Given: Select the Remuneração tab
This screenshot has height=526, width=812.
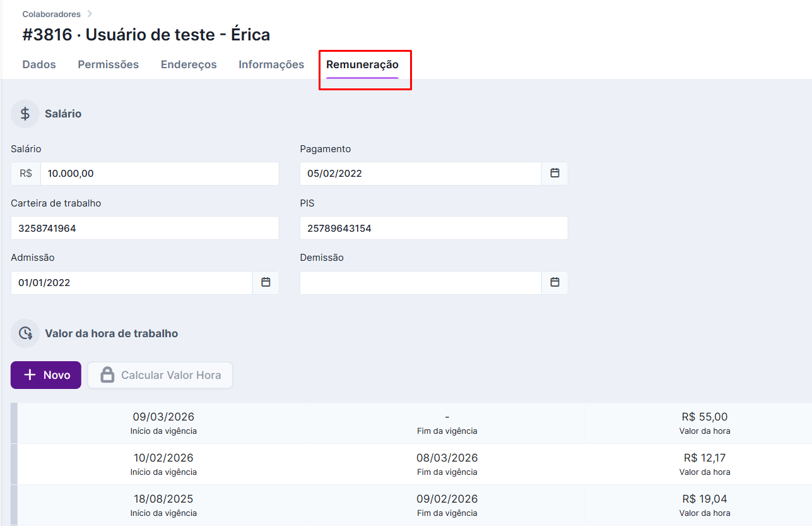Looking at the screenshot, I should tap(362, 64).
